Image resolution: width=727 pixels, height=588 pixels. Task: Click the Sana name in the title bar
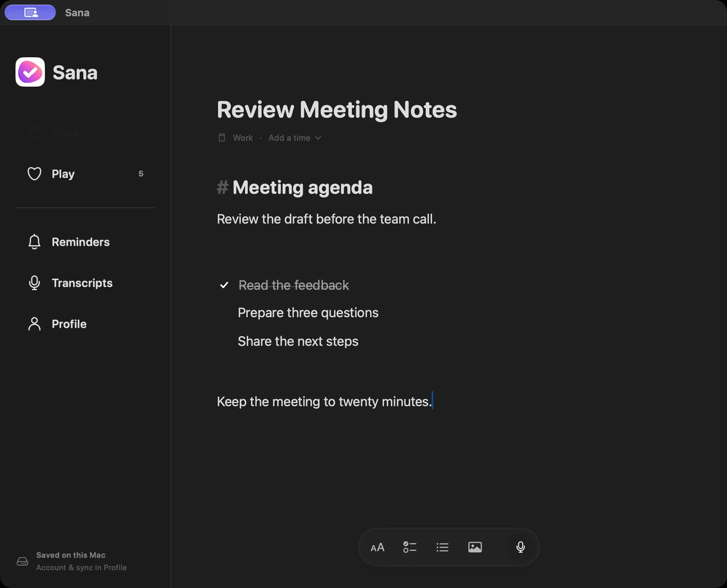click(77, 13)
